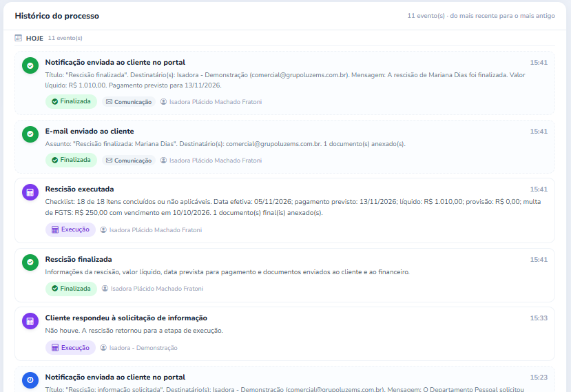The width and height of the screenshot is (571, 392).
Task: Click 'Informações da rescisão, valor líquido' description
Action: click(x=227, y=272)
